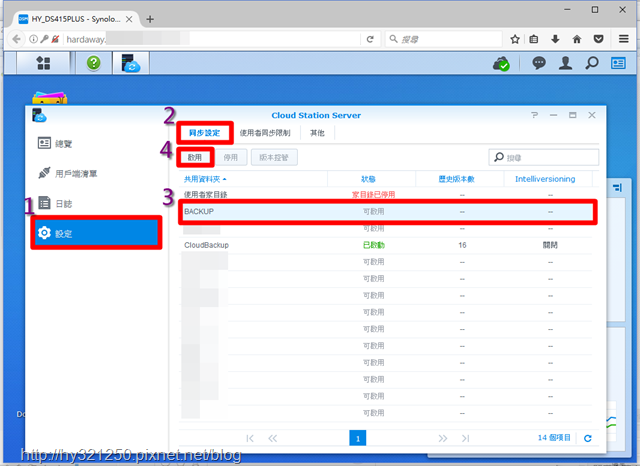The height and width of the screenshot is (466, 640).
Task: Open a new browser tab plus button
Action: 150,19
